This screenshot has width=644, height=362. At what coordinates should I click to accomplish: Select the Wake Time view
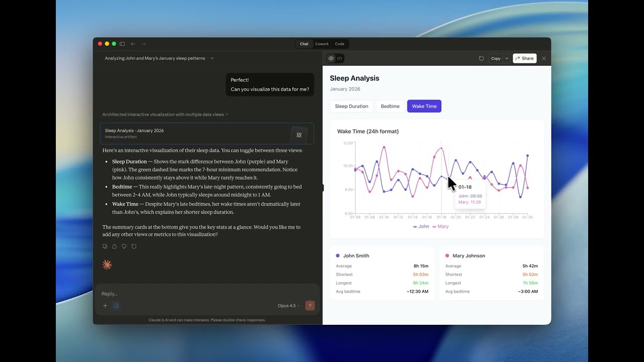pos(424,106)
